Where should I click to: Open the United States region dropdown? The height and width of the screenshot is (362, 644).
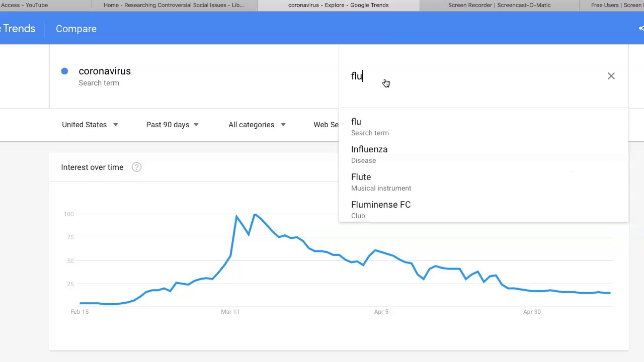click(90, 125)
